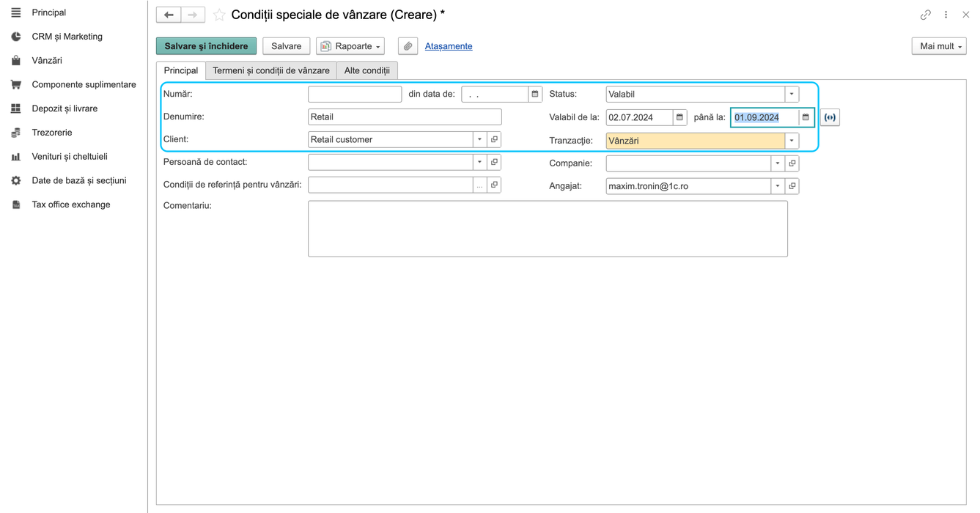Open the 'Mai mult' menu

[939, 46]
